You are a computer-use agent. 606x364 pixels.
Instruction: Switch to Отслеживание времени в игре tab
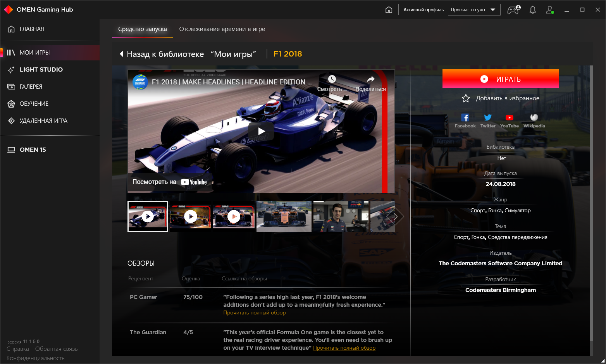222,29
